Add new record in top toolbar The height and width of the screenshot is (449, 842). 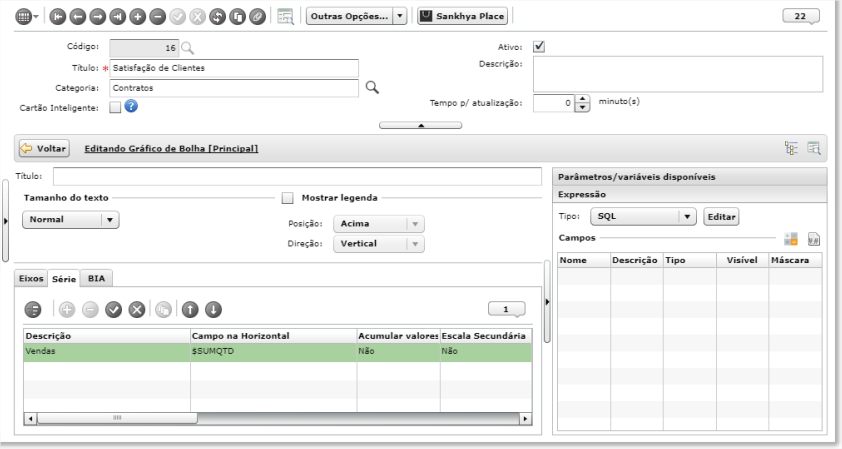click(x=137, y=17)
